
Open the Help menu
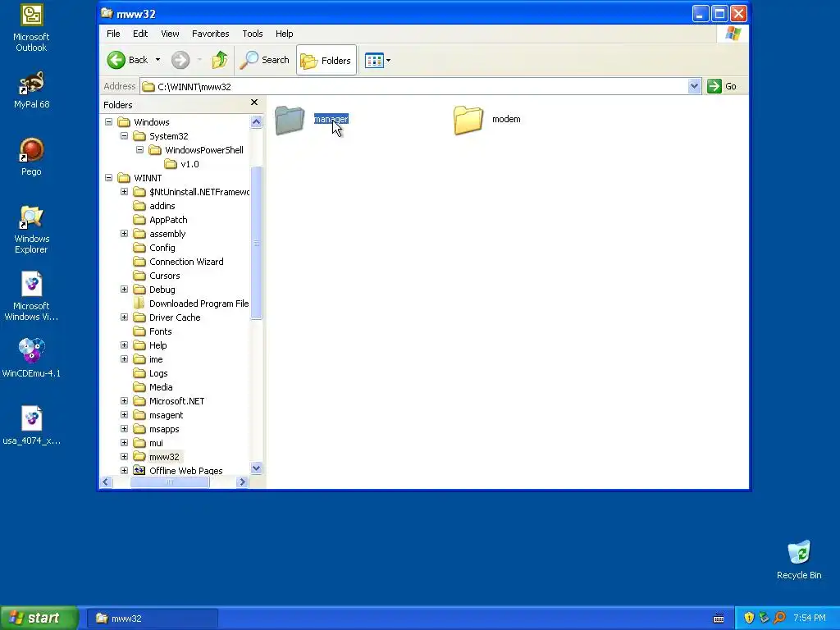(284, 33)
